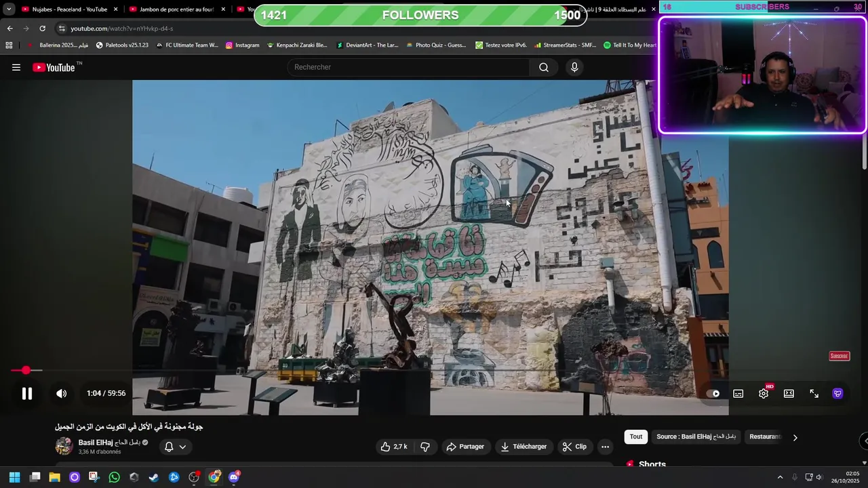Pause the YouTube video
The image size is (868, 488).
pyautogui.click(x=27, y=394)
